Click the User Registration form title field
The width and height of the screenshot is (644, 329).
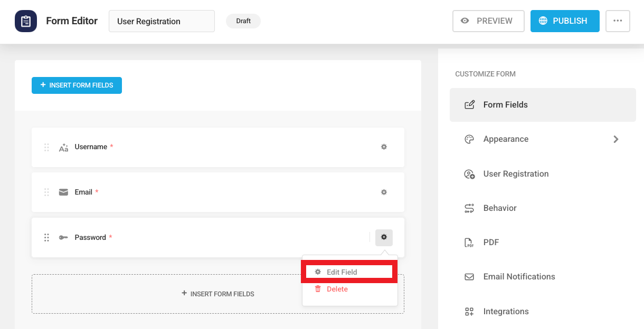[x=162, y=21]
